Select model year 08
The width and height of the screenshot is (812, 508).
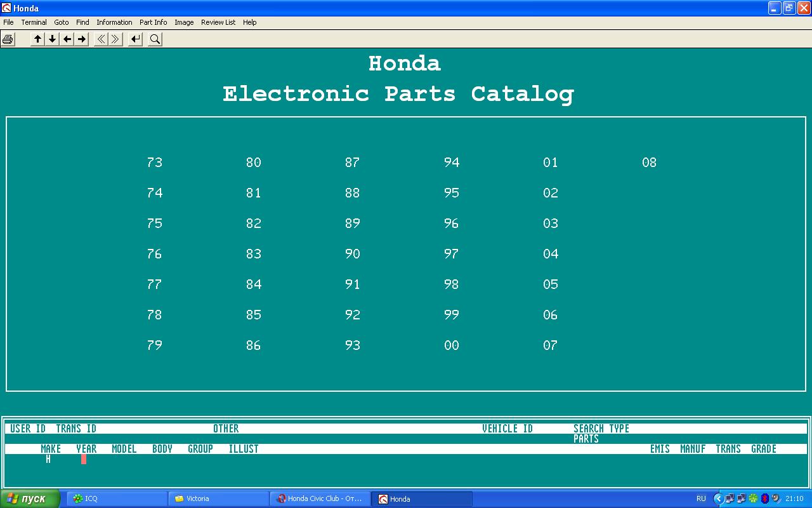point(650,163)
